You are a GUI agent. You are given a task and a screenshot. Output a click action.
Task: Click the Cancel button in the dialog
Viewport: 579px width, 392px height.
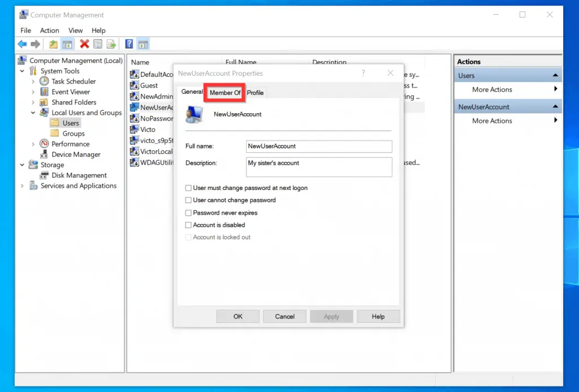(x=284, y=316)
